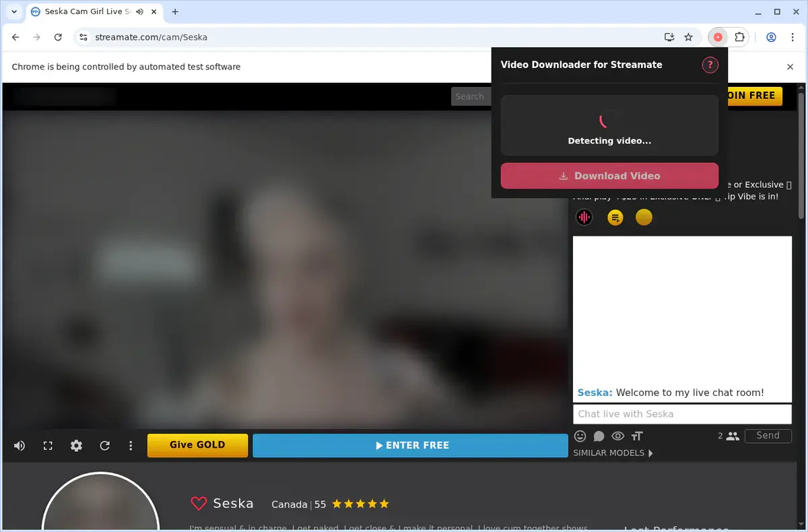The width and height of the screenshot is (808, 532).
Task: Click the Video Downloader for Streamate title
Action: [582, 65]
